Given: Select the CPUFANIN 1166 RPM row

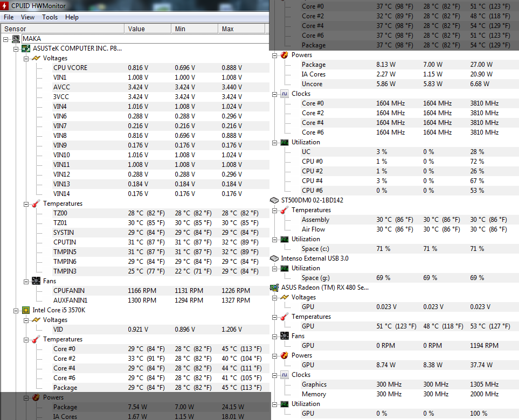Looking at the screenshot, I should (161, 291).
